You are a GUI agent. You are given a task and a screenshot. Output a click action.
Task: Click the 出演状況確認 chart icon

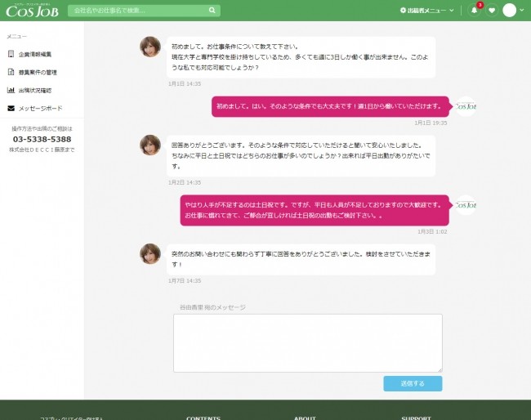point(11,90)
